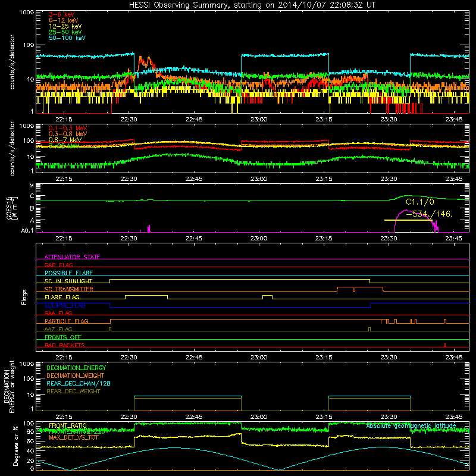Select the ATTENUATOR_STATE flag label
The height and width of the screenshot is (476, 476).
click(x=72, y=257)
